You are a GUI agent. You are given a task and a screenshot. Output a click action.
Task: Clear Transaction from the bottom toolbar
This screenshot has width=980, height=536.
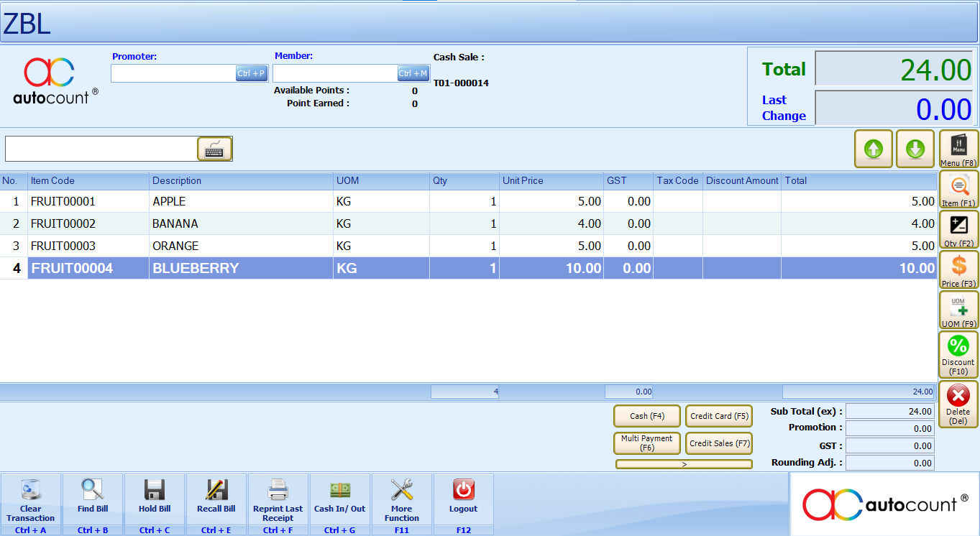click(x=30, y=499)
